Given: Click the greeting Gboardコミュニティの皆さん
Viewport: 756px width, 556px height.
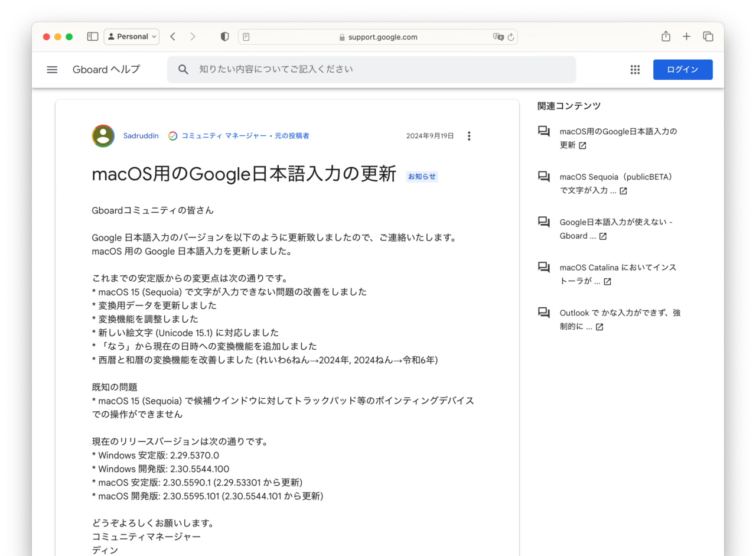Looking at the screenshot, I should [153, 210].
